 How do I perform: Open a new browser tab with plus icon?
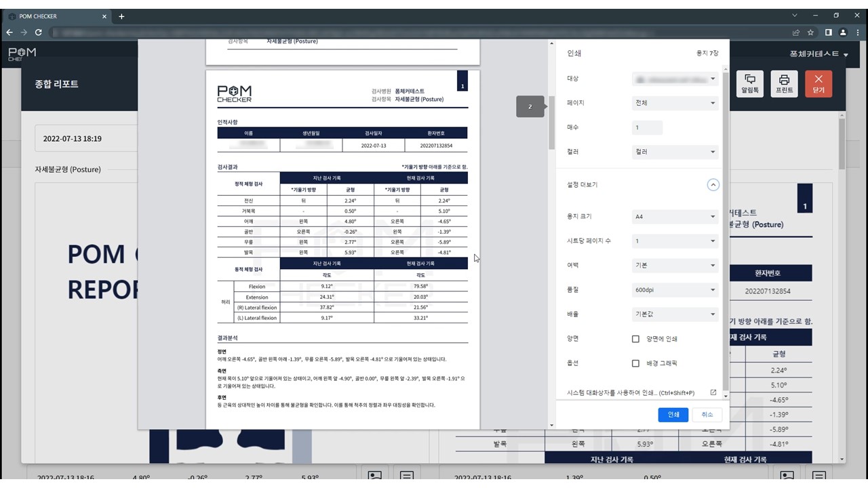pos(121,16)
